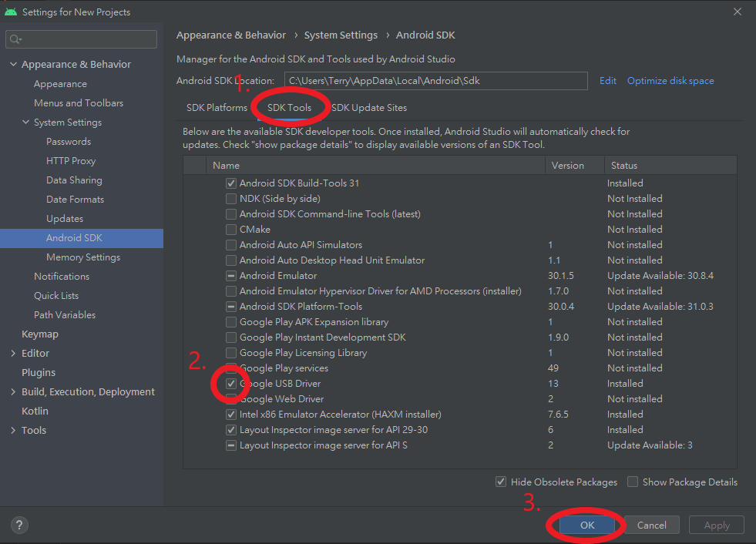
Task: Toggle Android SDK Build-Tools 31 checkbox
Action: (231, 183)
